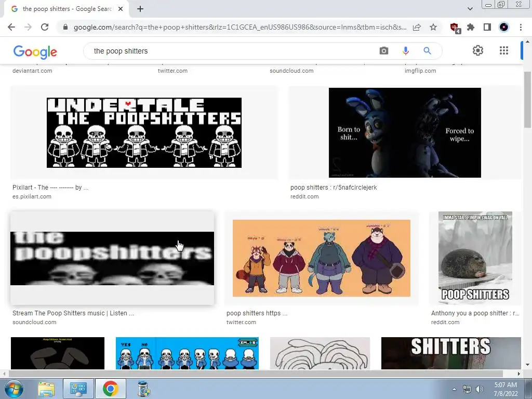
Task: Show hidden system tray icons
Action: point(454,389)
